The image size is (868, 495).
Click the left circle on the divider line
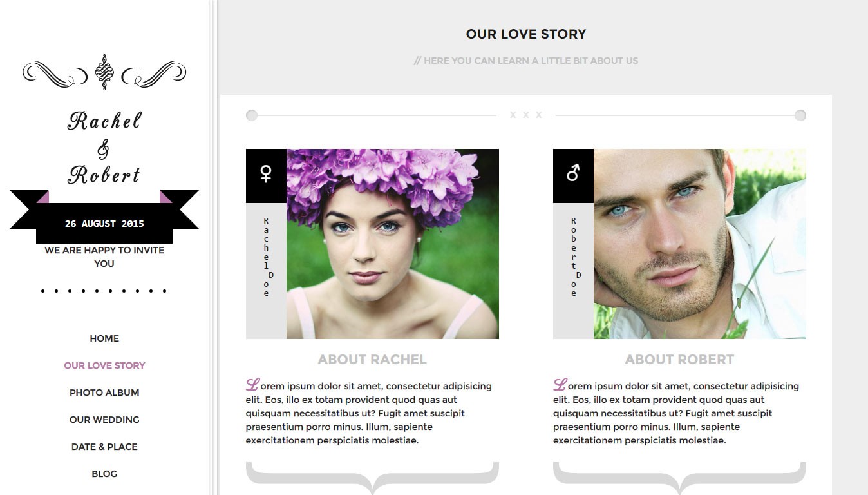(252, 115)
